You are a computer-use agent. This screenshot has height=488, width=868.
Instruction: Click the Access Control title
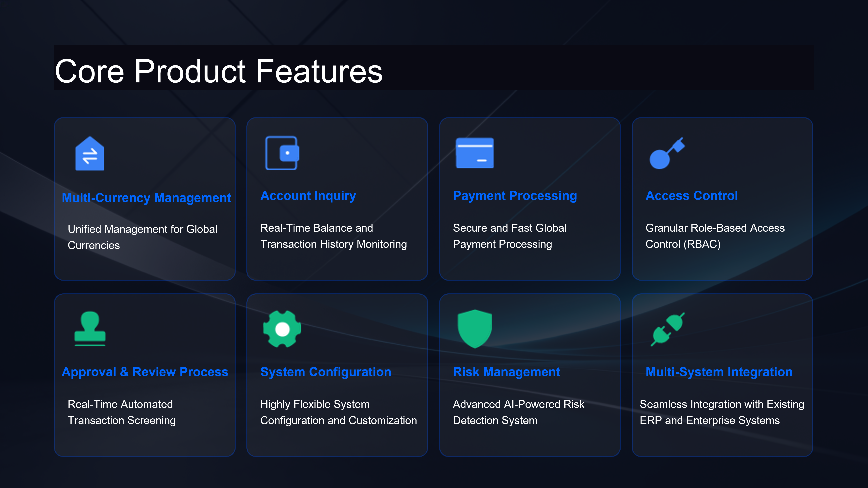point(691,196)
